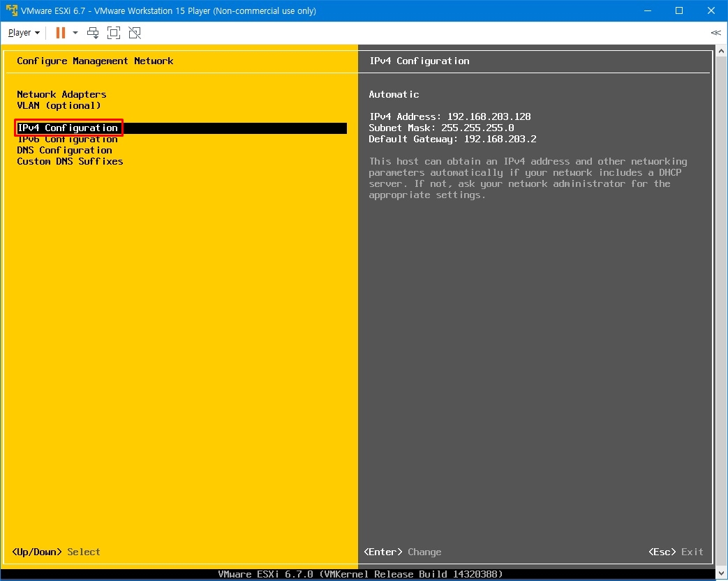Toggle Unity mode icon
The image size is (728, 581).
[x=135, y=33]
